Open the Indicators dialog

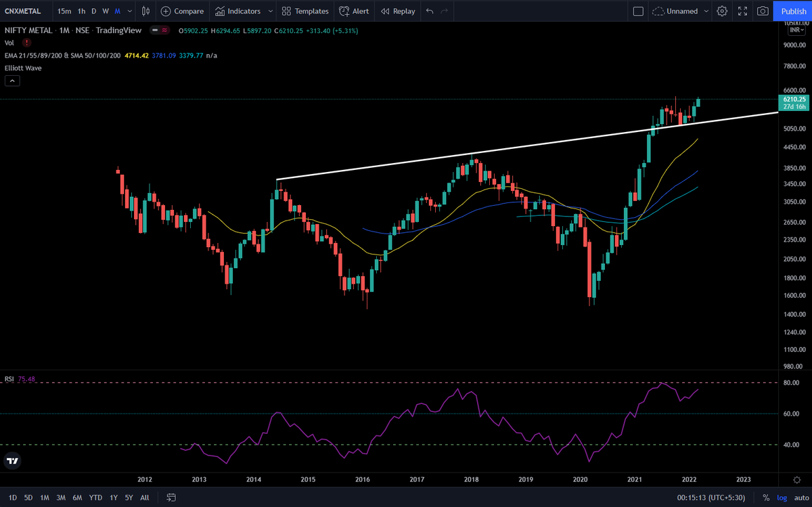(238, 11)
